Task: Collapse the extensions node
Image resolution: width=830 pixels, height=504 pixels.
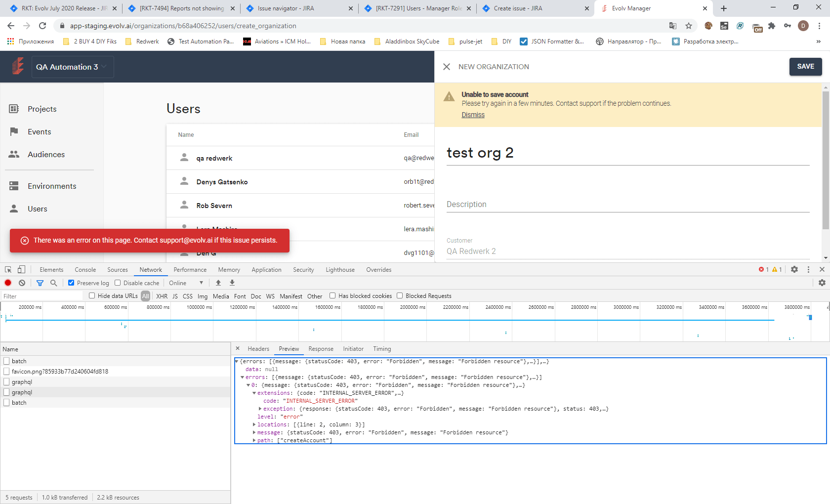Action: coord(254,393)
